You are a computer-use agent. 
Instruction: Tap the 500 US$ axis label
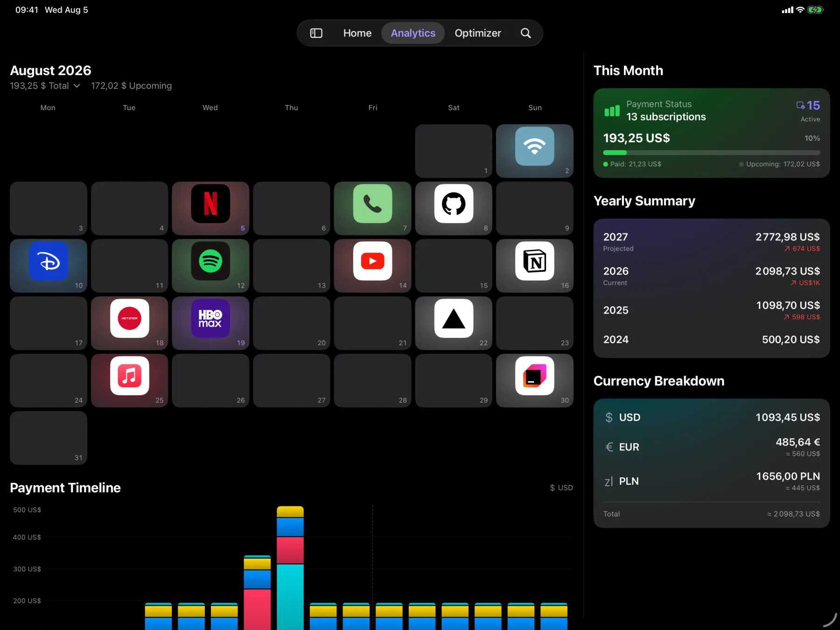pyautogui.click(x=27, y=510)
